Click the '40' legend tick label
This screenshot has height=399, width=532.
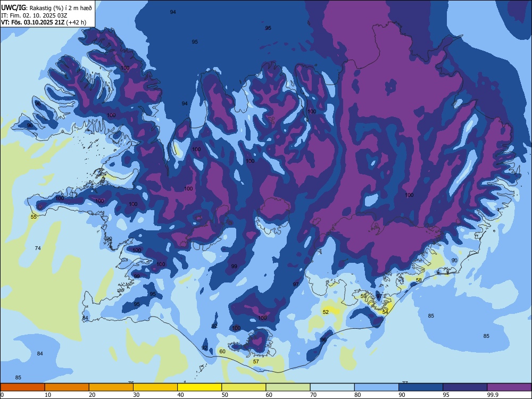180,395
